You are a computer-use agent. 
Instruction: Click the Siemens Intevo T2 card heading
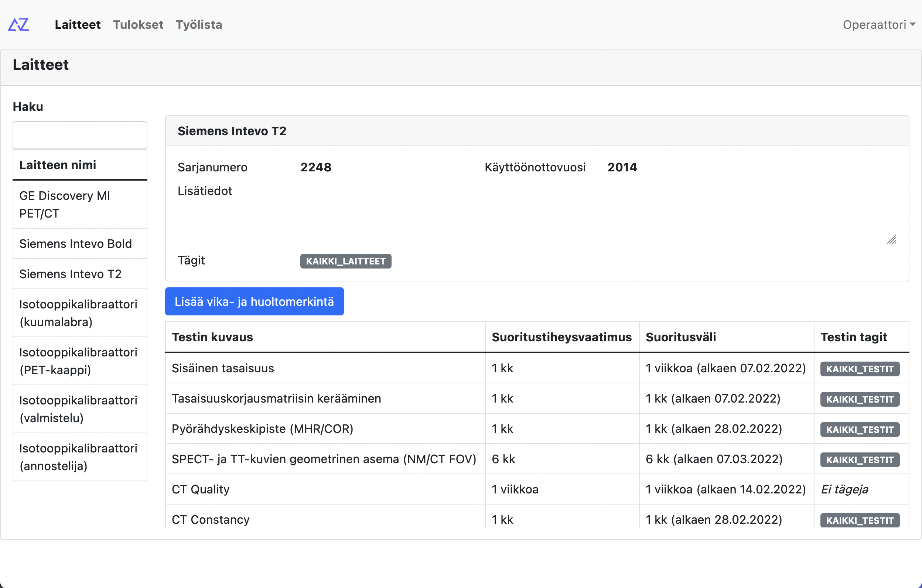pos(232,131)
